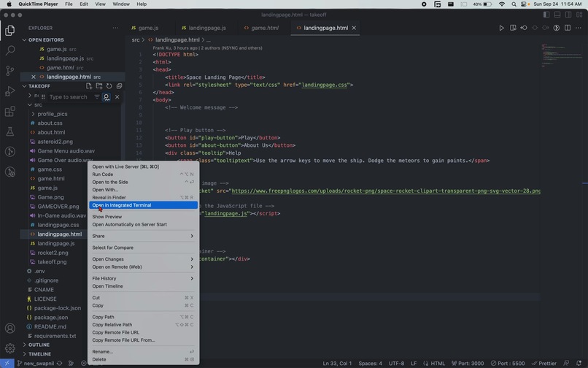This screenshot has height=368, width=588.
Task: Select package.json in explorer
Action: (51, 318)
